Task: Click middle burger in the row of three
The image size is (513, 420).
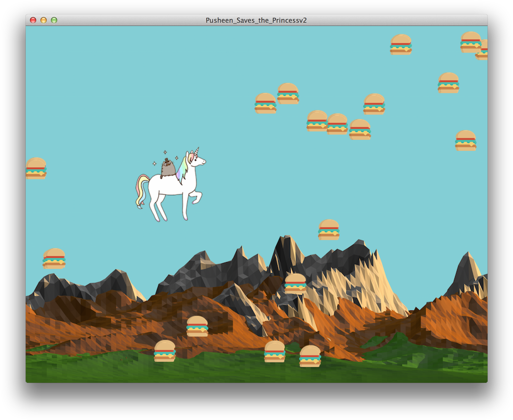Action: click(337, 124)
